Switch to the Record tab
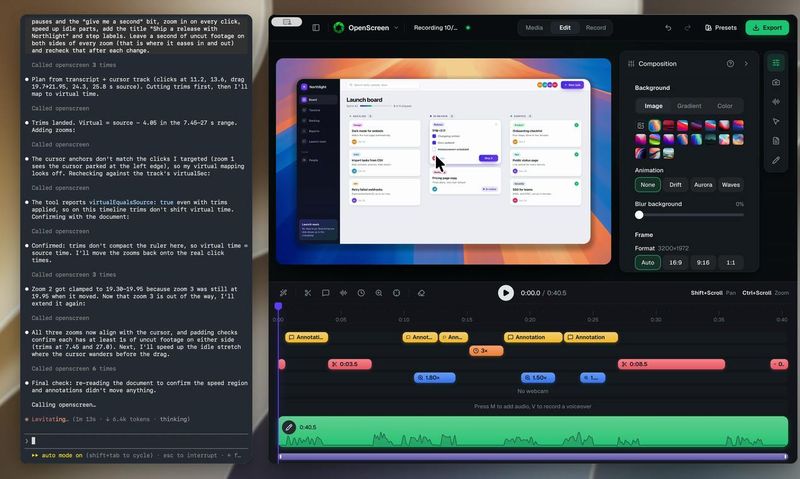 pyautogui.click(x=595, y=28)
